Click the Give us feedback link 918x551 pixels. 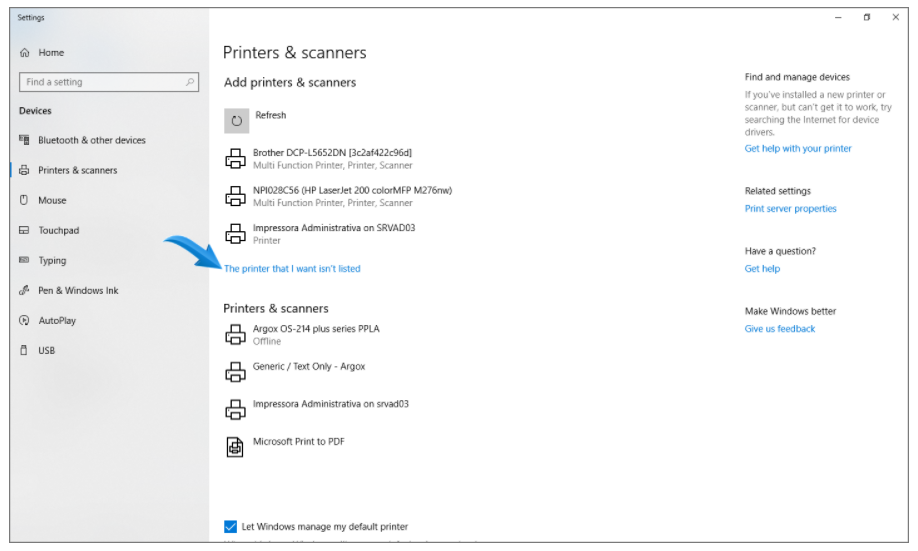(x=780, y=329)
